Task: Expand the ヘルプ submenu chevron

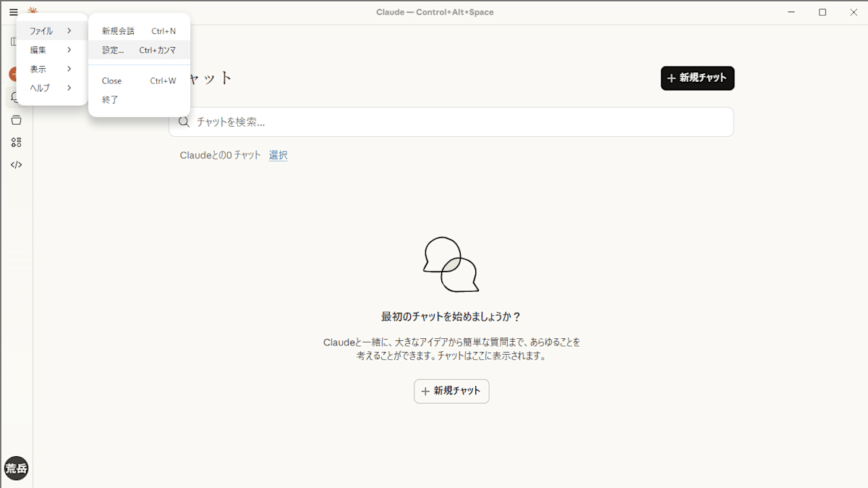Action: click(69, 88)
